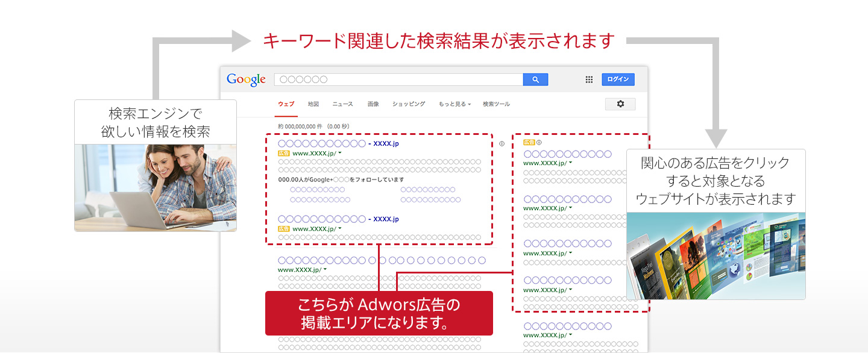The height and width of the screenshot is (353, 868).
Task: Open the 画像 search tab
Action: click(x=373, y=104)
